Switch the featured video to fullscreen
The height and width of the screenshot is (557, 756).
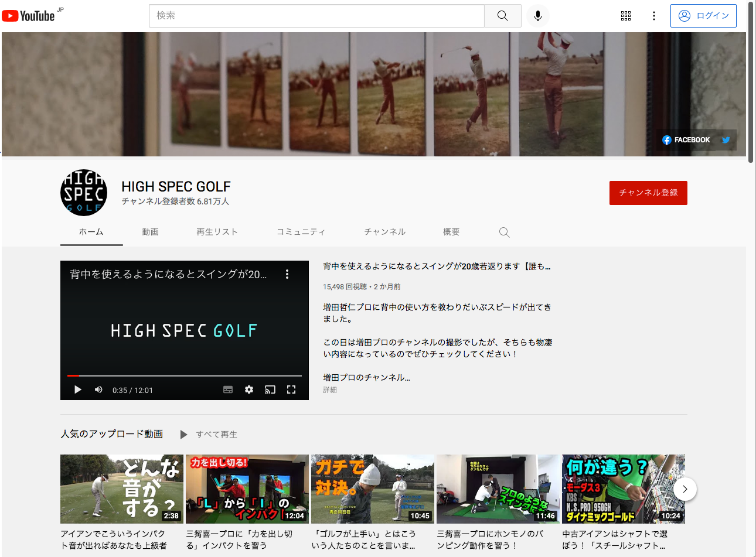coord(291,389)
